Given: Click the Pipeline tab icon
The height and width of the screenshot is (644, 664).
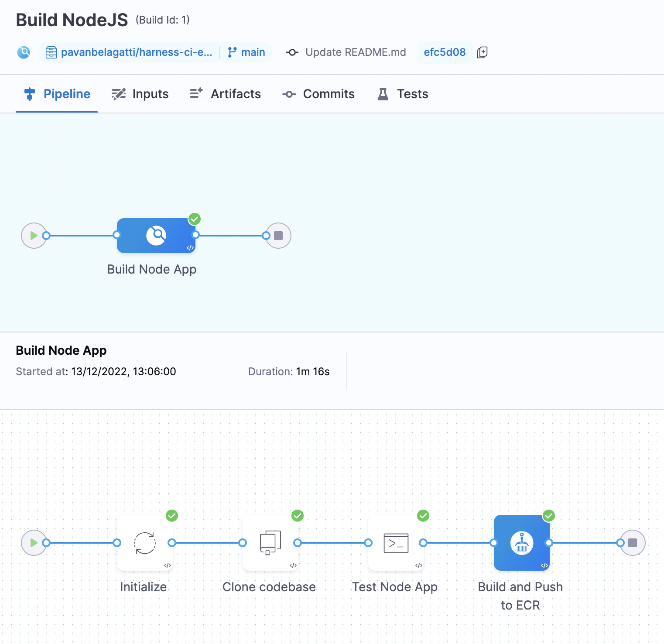Looking at the screenshot, I should [29, 94].
